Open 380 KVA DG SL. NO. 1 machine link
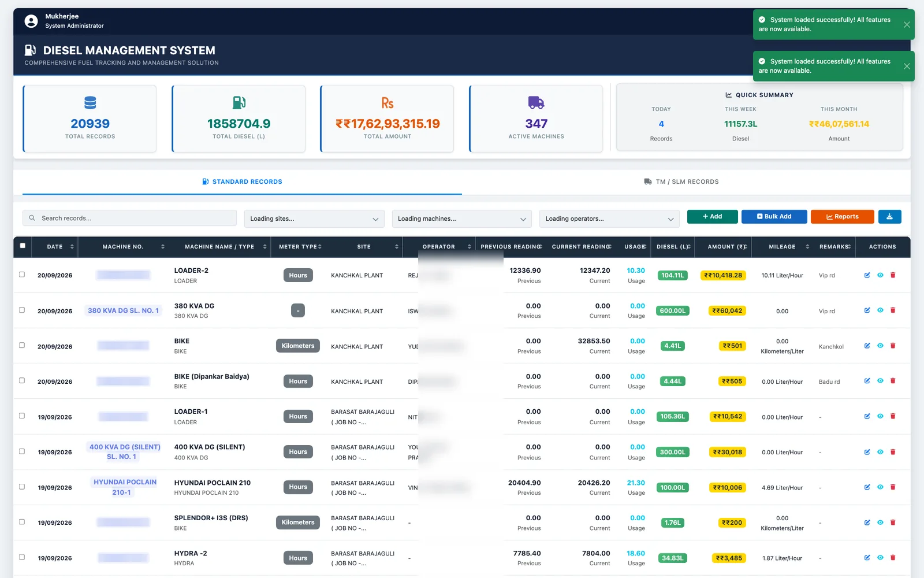Screen dimensions: 924x578 coord(123,310)
